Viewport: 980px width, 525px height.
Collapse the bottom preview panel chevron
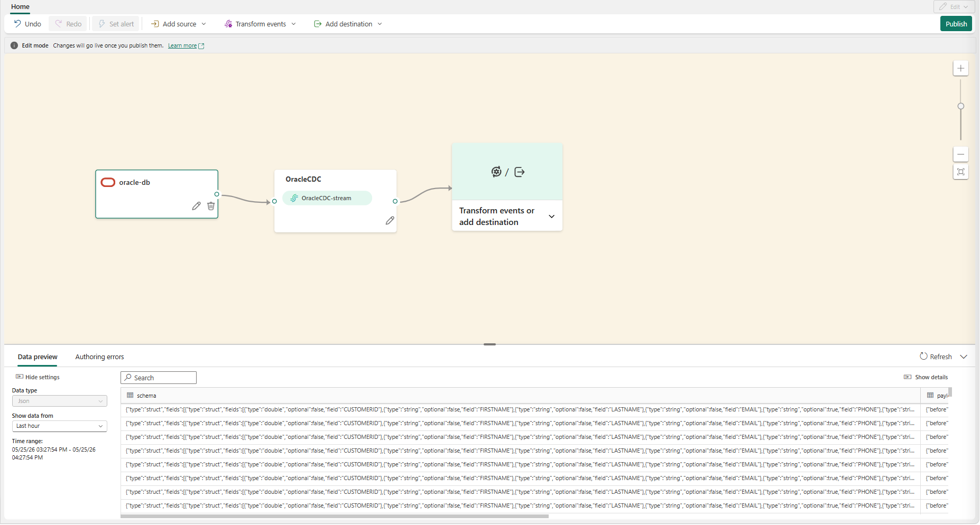pyautogui.click(x=964, y=357)
